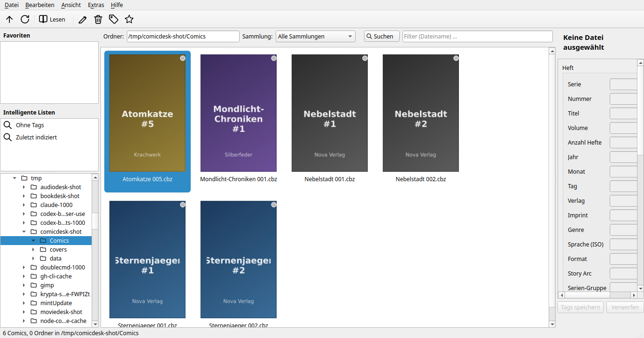Open the Extras menu

96,5
